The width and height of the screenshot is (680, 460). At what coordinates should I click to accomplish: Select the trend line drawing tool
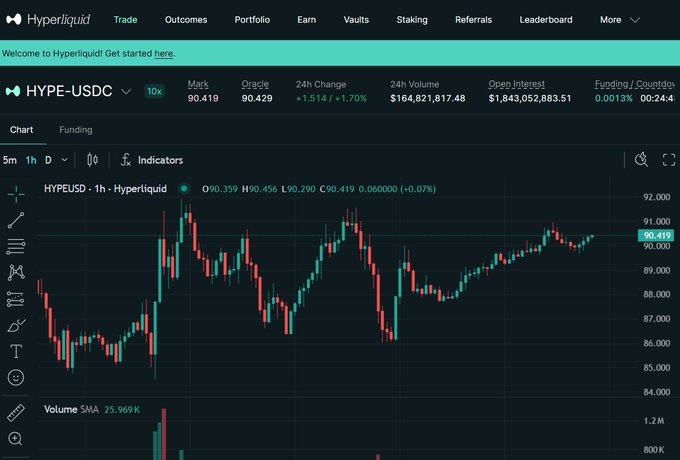16,220
